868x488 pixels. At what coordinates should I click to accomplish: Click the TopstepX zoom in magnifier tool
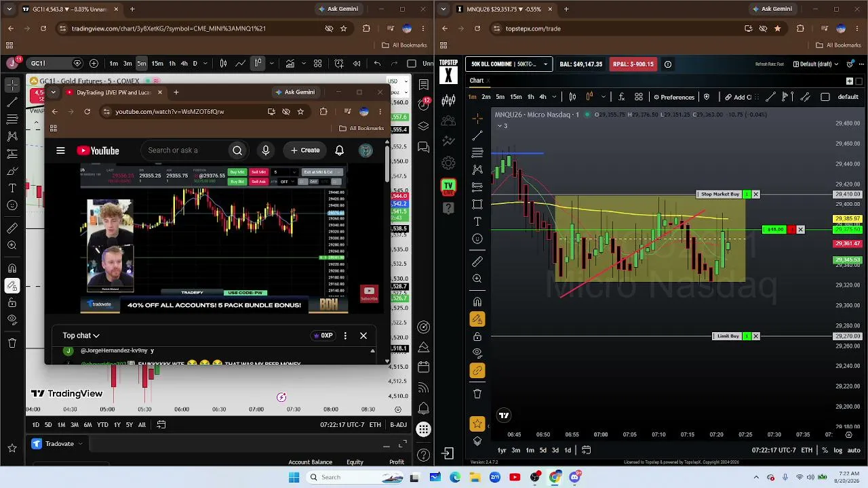tap(477, 279)
